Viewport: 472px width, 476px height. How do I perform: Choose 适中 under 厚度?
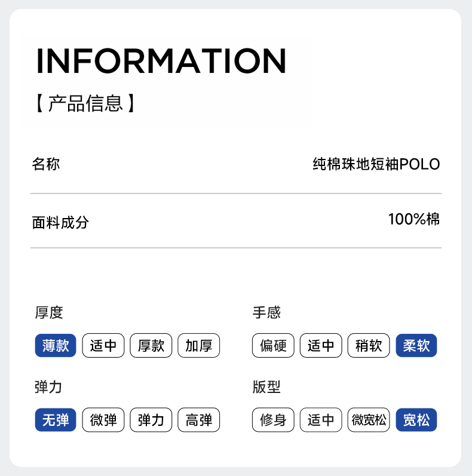pos(103,346)
